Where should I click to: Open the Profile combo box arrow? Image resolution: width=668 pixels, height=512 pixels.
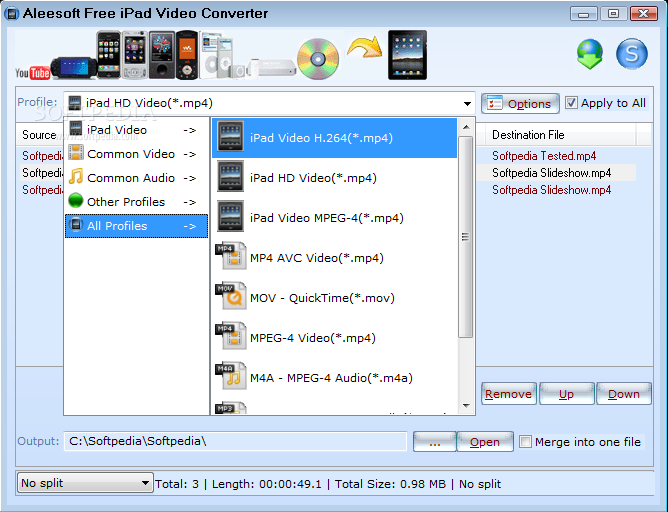(x=467, y=104)
